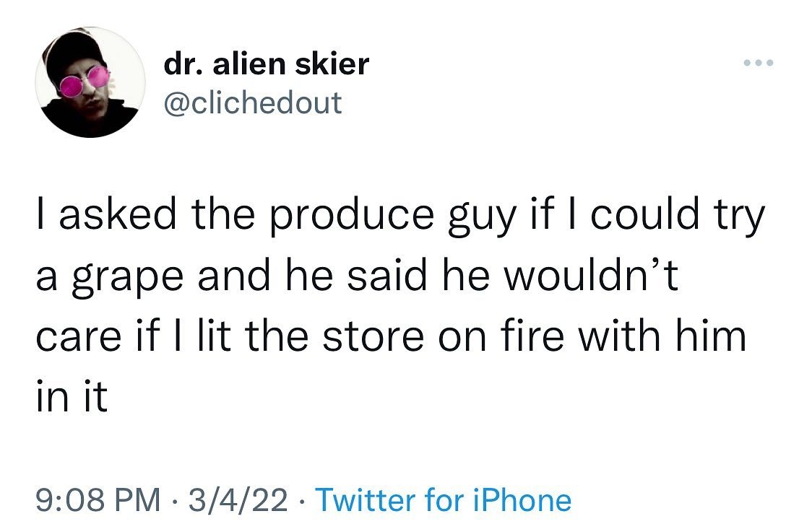Click the tweet's first line about produce guy
This screenshot has height=524, width=812.
click(400, 214)
